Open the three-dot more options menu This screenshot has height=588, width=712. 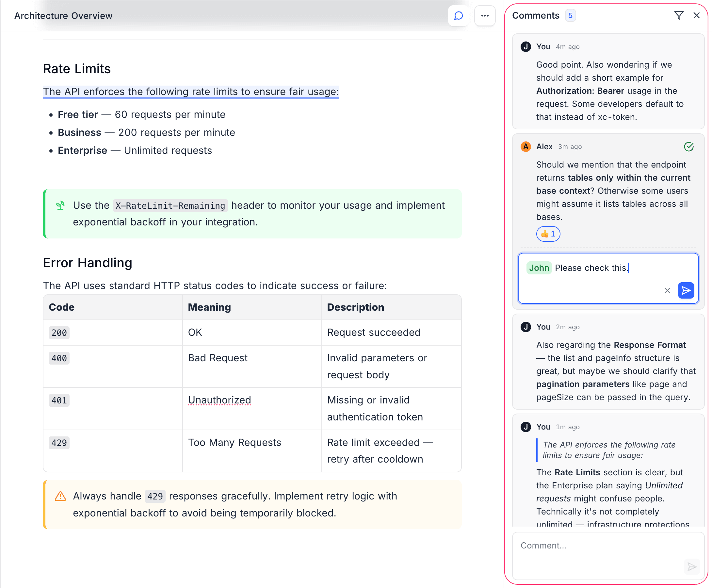click(484, 16)
